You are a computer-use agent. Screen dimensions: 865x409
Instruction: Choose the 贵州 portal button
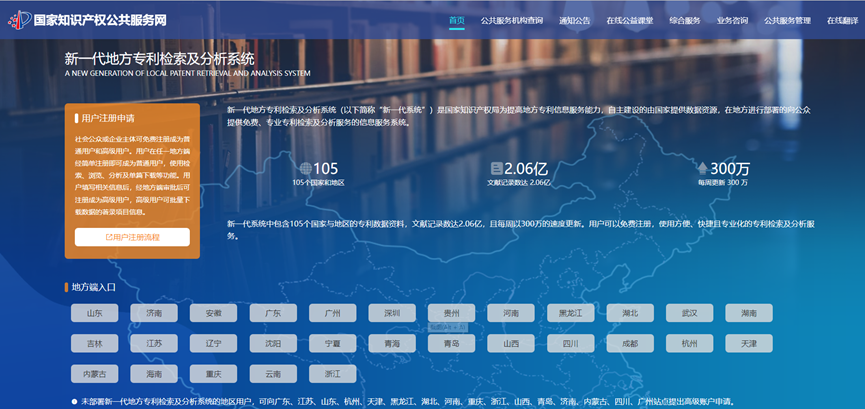point(451,313)
